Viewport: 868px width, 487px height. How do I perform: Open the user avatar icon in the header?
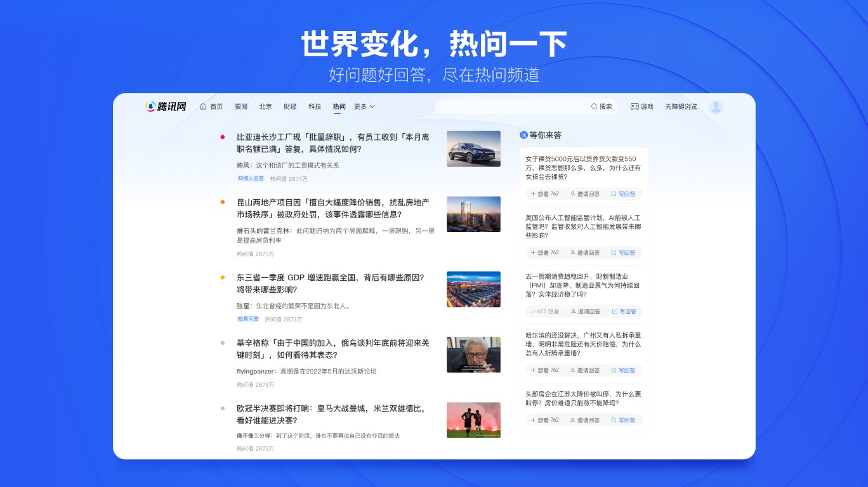[x=716, y=107]
